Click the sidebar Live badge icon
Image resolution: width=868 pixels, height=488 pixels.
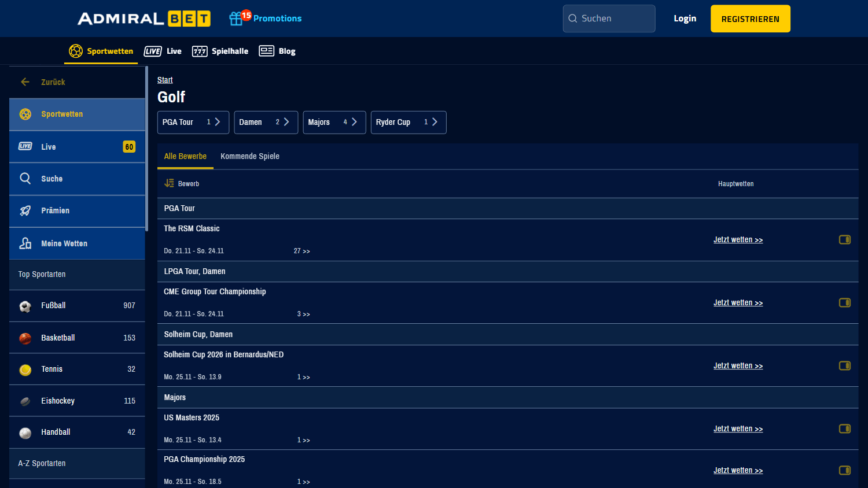click(x=25, y=146)
